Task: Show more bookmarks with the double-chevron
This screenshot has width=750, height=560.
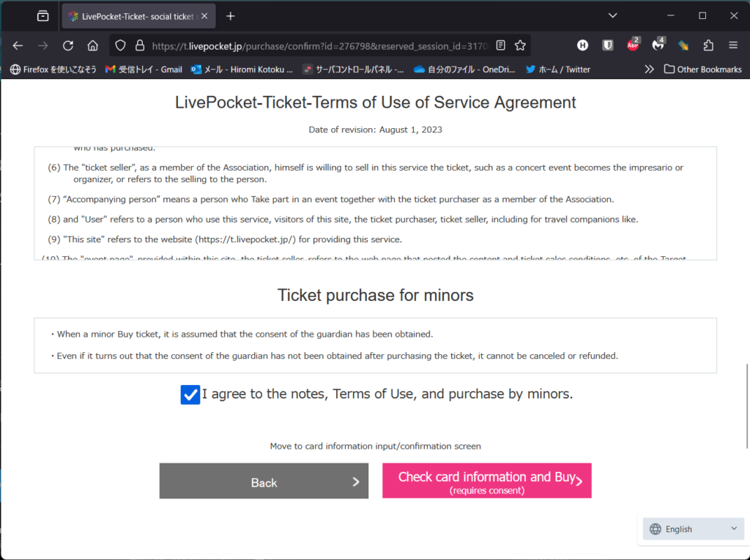Action: [x=649, y=70]
